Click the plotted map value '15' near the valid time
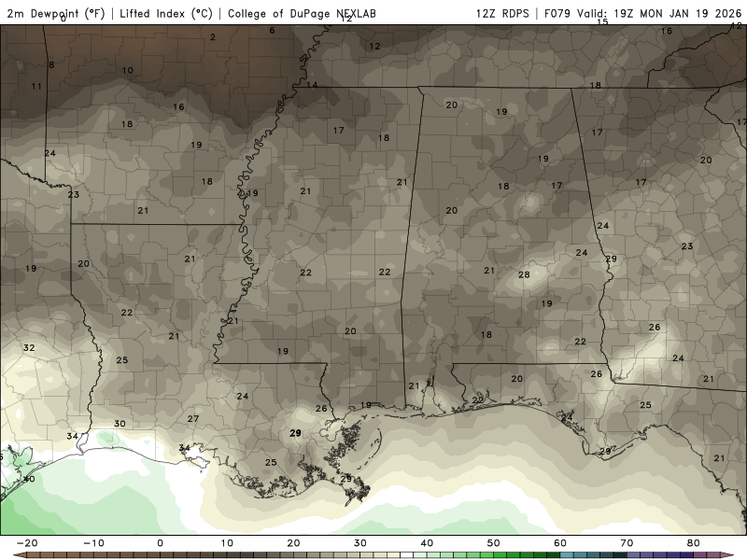This screenshot has height=560, width=747. coord(602,21)
